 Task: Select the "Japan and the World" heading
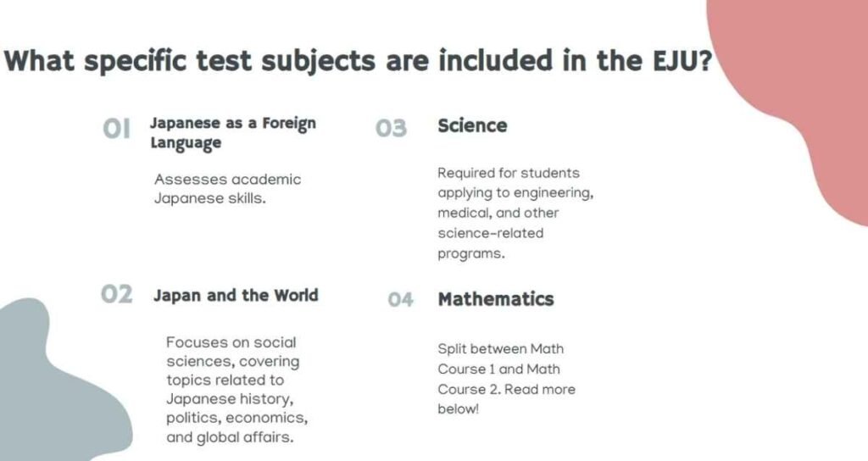coord(236,296)
